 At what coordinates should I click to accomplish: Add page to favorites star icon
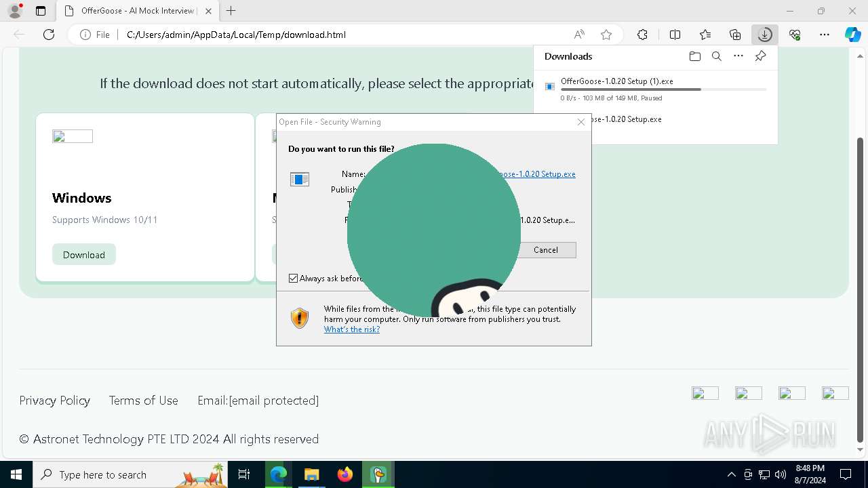click(x=606, y=35)
